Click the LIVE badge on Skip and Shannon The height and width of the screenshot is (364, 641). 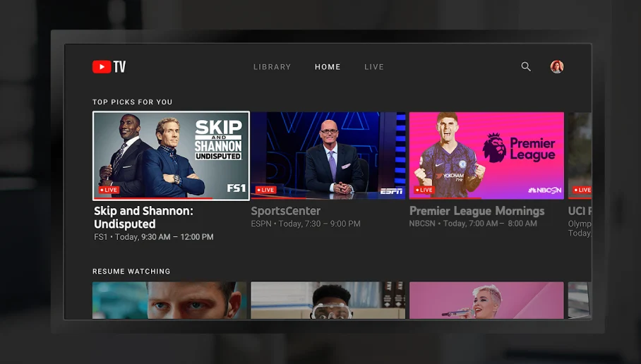[109, 190]
